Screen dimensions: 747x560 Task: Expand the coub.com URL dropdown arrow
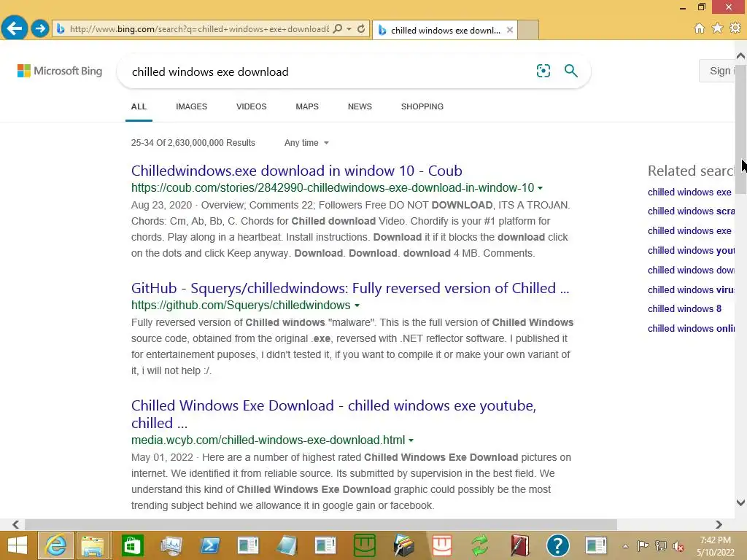click(541, 188)
